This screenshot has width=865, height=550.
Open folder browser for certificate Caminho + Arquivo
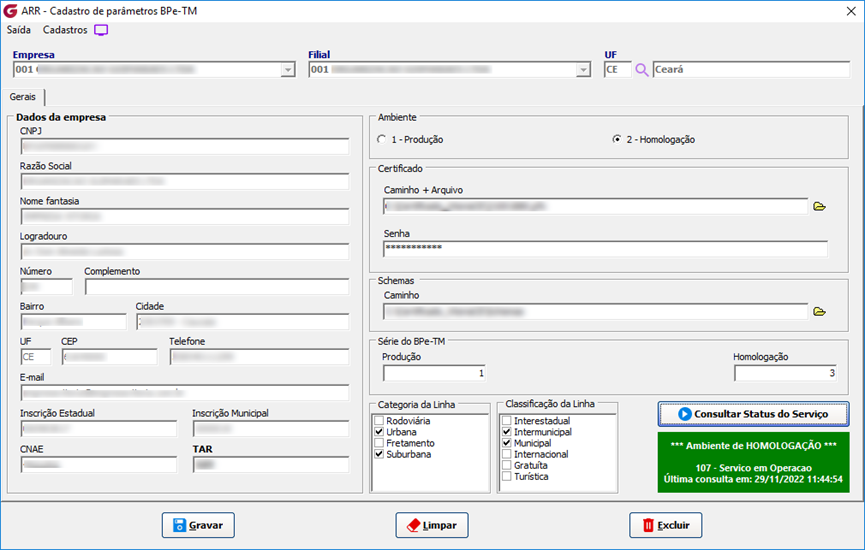pos(819,206)
